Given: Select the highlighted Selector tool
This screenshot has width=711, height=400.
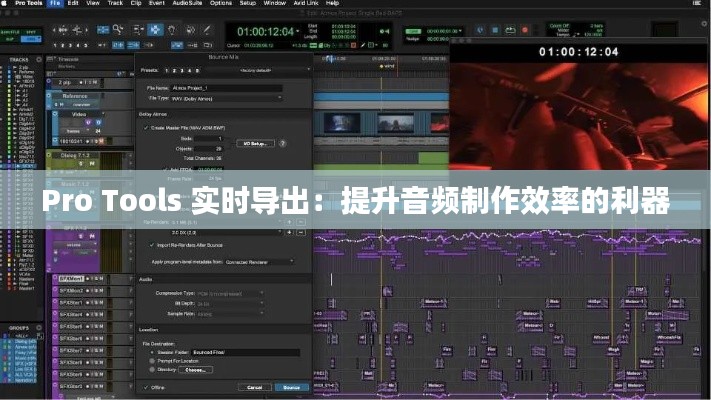Looking at the screenshot, I should pos(155,30).
